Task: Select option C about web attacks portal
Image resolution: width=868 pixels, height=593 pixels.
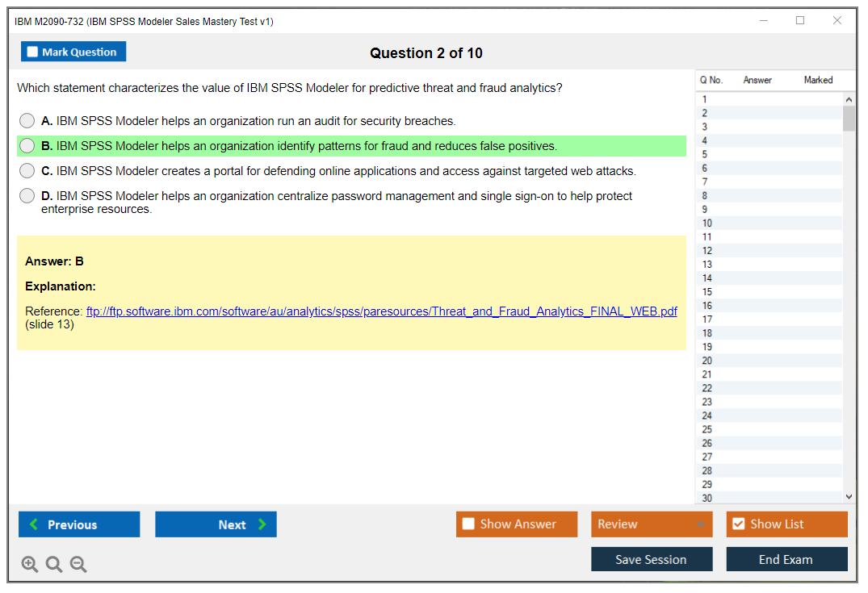Action: click(x=27, y=171)
